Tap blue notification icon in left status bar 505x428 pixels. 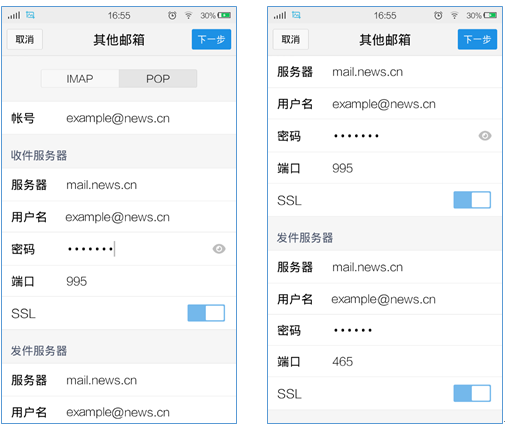click(x=30, y=15)
